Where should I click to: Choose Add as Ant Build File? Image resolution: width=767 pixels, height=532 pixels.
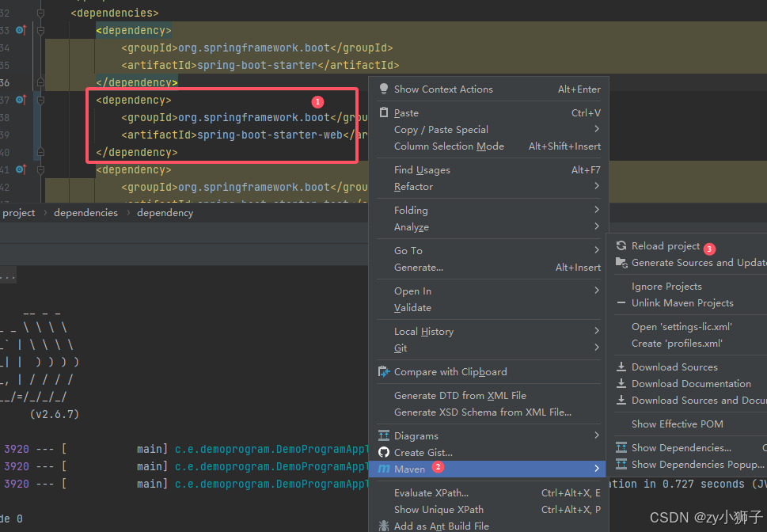(488, 526)
